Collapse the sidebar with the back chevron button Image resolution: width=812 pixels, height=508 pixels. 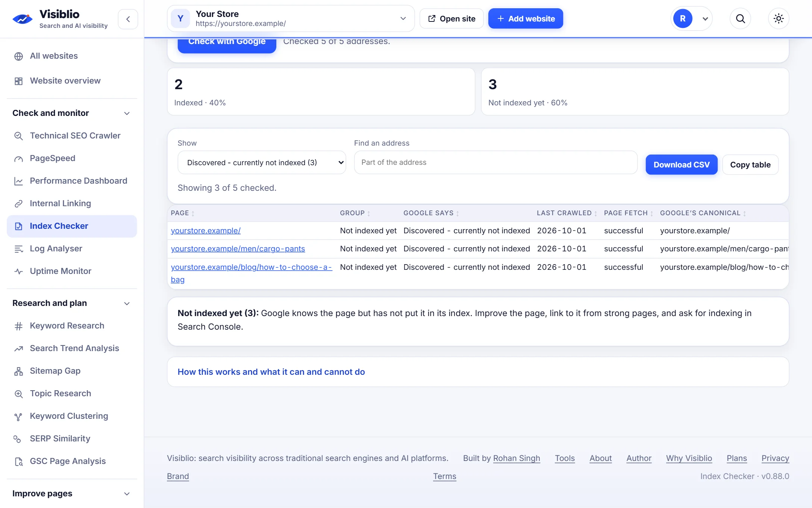[128, 19]
